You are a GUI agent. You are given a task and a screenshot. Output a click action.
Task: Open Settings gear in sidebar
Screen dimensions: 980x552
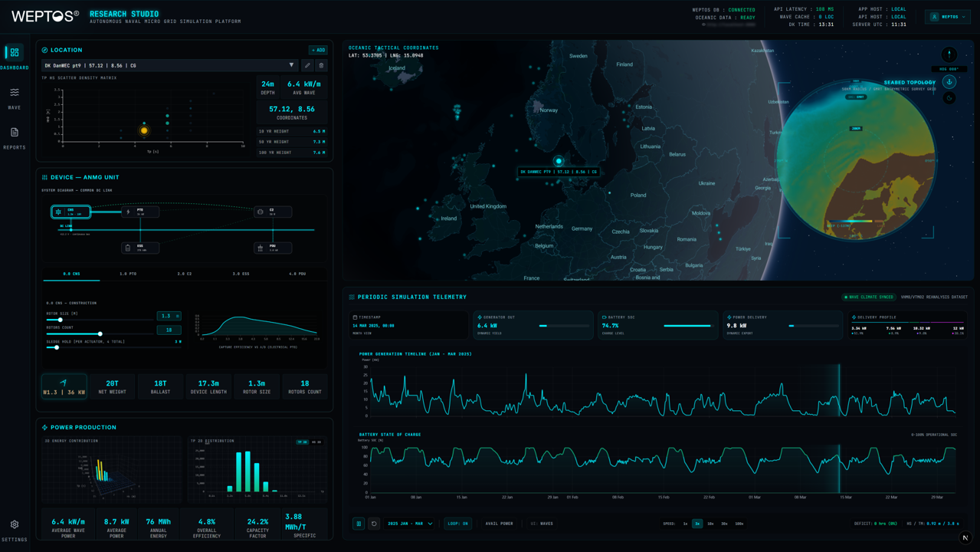click(14, 524)
